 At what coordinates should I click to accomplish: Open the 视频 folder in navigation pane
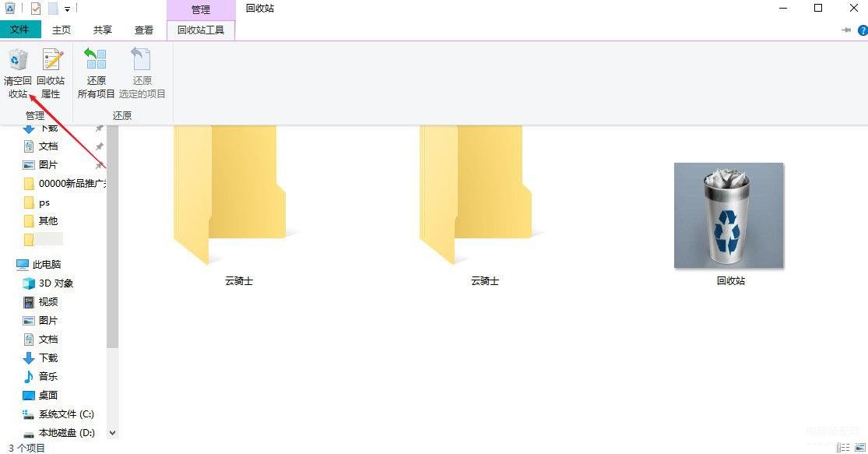[40, 301]
